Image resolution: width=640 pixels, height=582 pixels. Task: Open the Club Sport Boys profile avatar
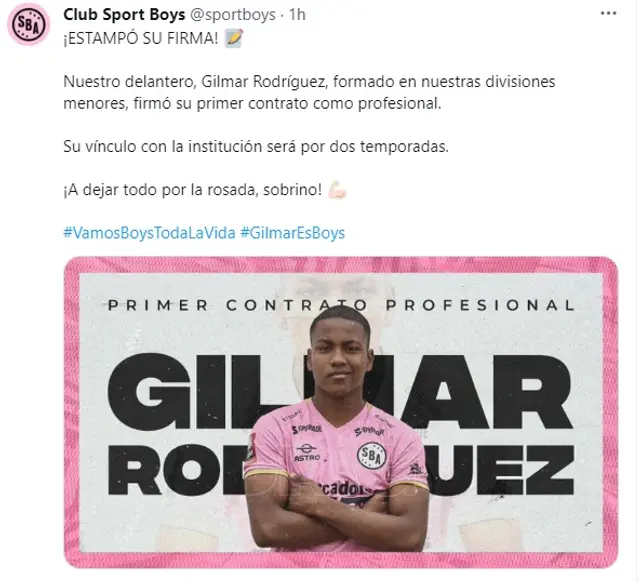click(x=28, y=24)
